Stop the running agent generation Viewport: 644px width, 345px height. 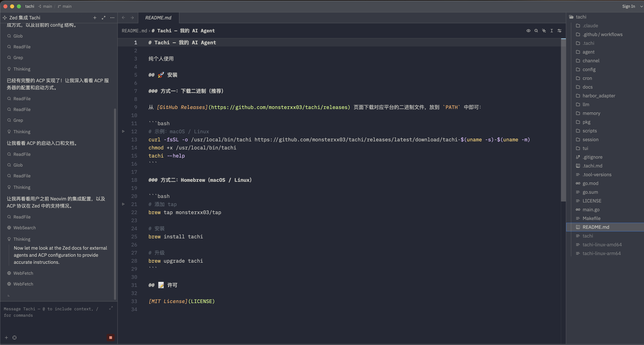(x=110, y=337)
